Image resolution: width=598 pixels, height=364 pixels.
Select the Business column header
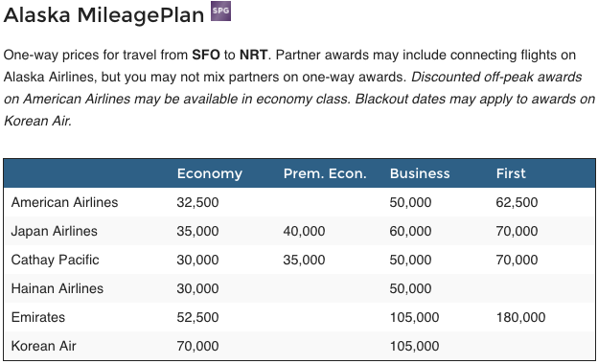(x=420, y=173)
